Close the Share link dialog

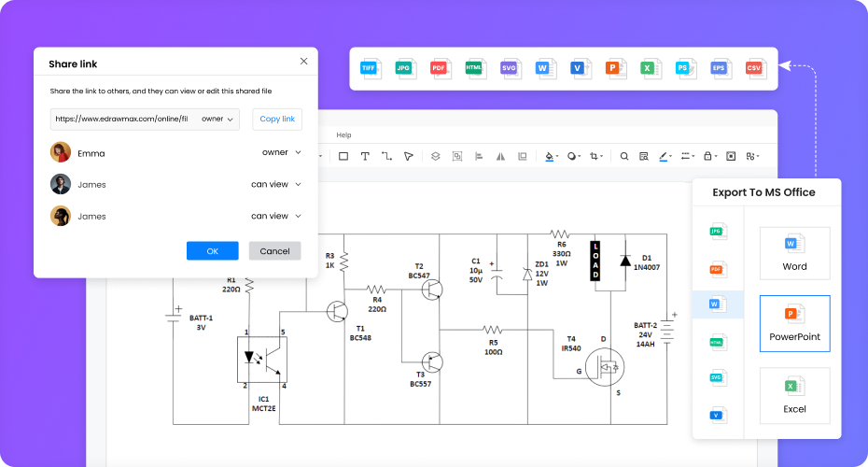tap(303, 61)
